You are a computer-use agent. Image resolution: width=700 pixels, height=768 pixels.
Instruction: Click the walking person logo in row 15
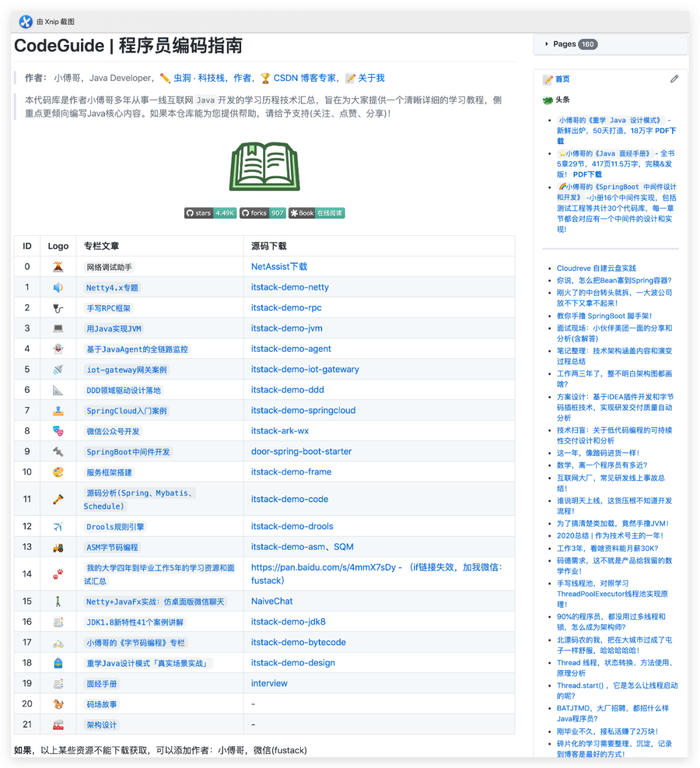(x=58, y=601)
